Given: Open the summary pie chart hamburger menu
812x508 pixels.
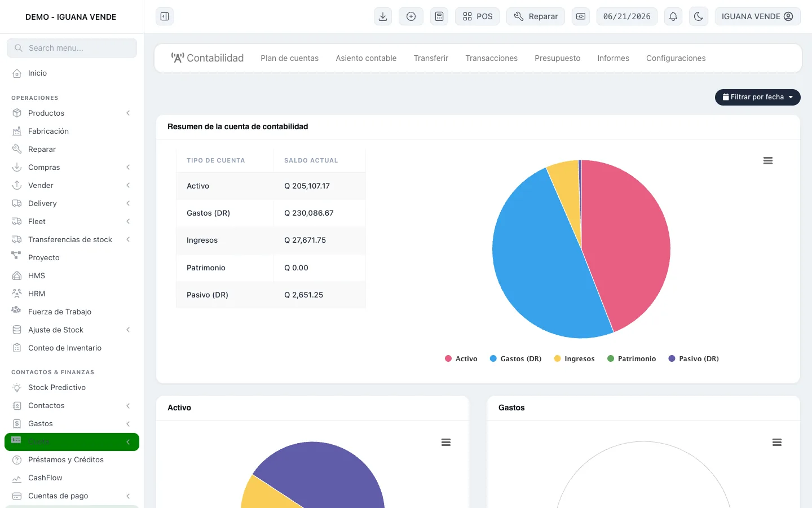Looking at the screenshot, I should click(768, 161).
